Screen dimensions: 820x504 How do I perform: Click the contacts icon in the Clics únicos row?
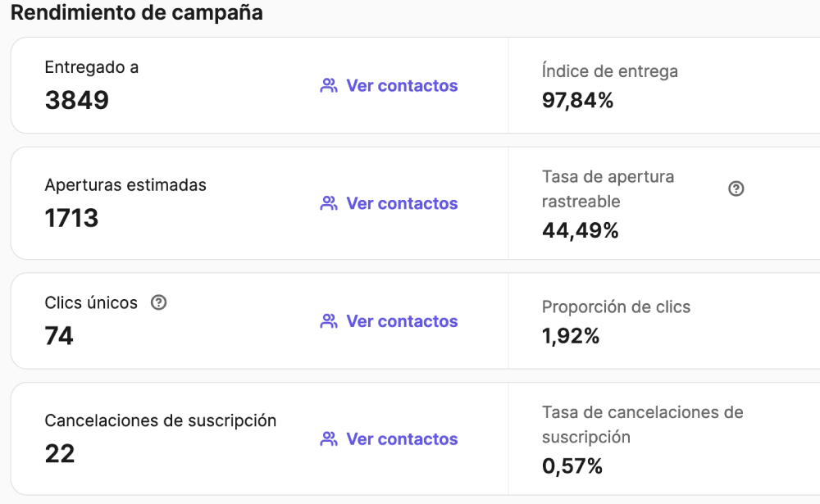click(329, 320)
